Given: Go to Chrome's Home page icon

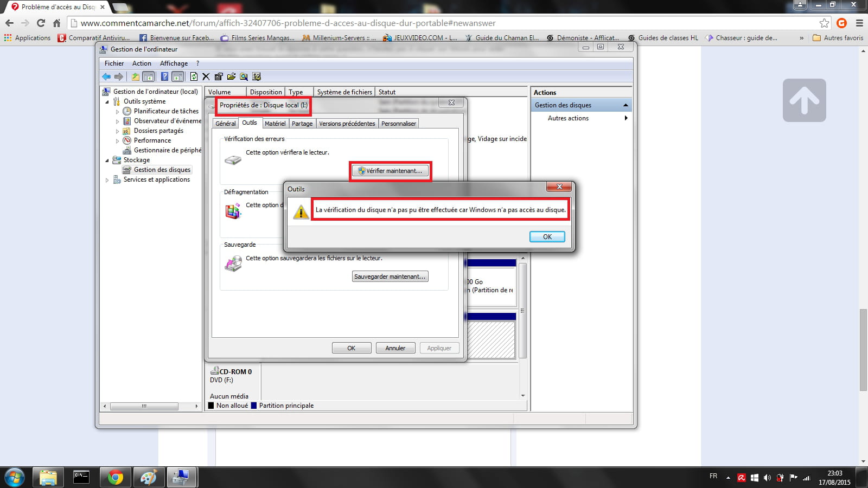Looking at the screenshot, I should [56, 23].
